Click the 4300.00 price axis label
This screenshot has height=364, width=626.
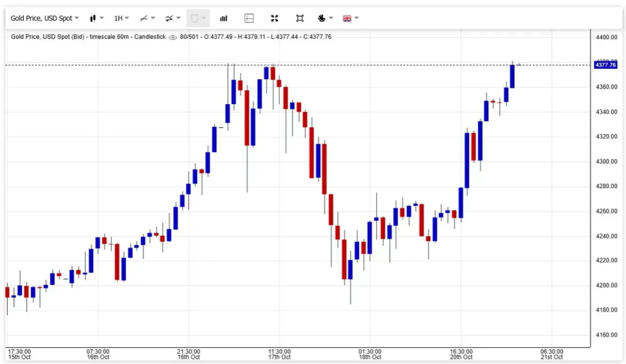[x=606, y=161]
